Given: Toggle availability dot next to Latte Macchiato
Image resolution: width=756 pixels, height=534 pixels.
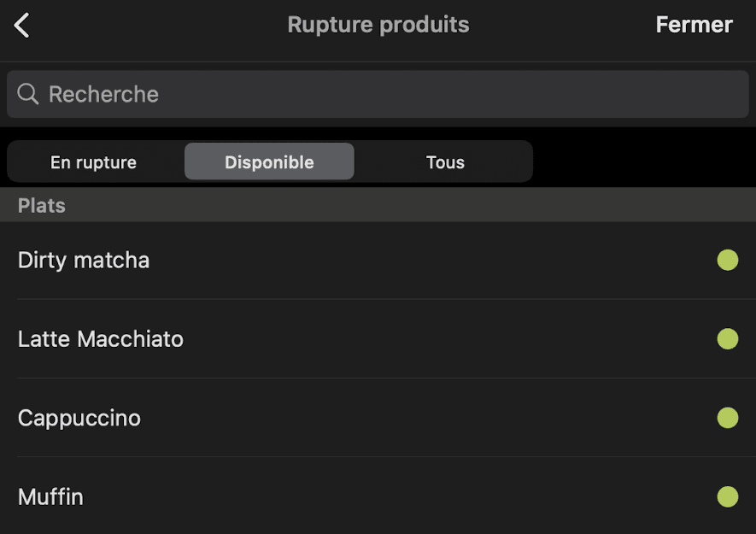Looking at the screenshot, I should click(x=728, y=339).
